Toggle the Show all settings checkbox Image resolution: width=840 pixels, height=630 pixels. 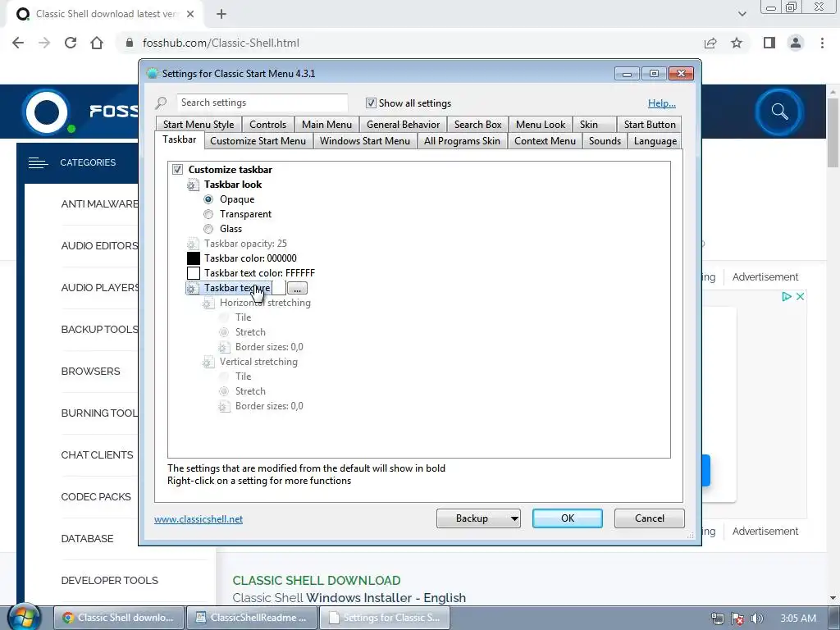371,103
